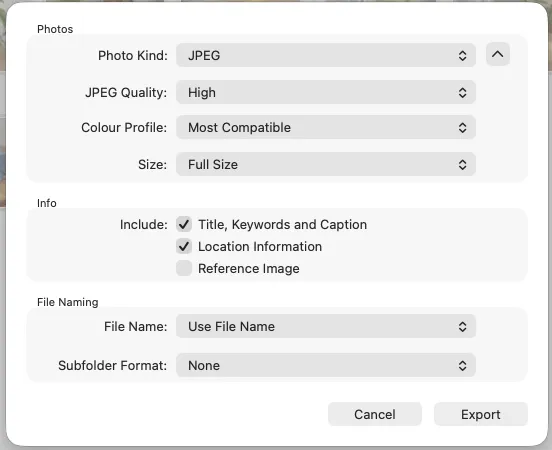
Task: Click the Photo Kind label
Action: click(x=133, y=56)
